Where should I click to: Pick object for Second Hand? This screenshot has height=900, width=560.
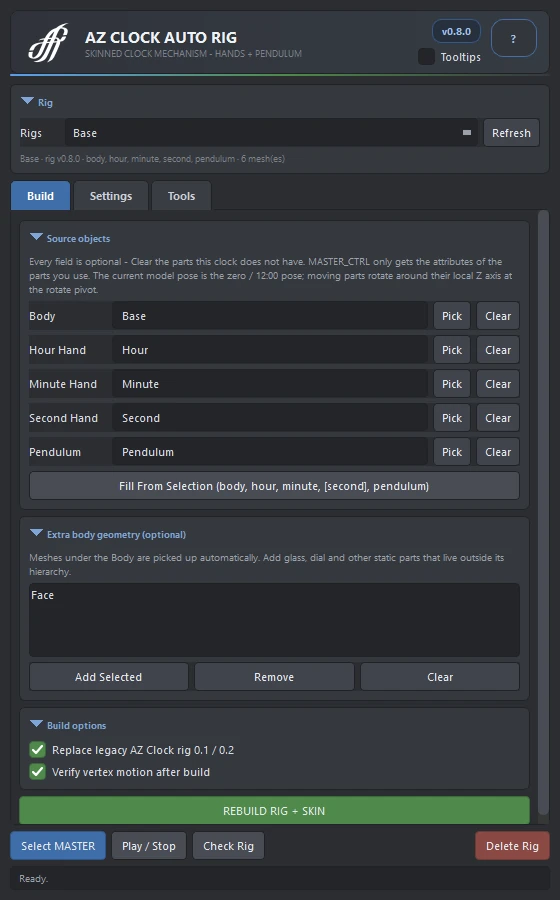(452, 418)
